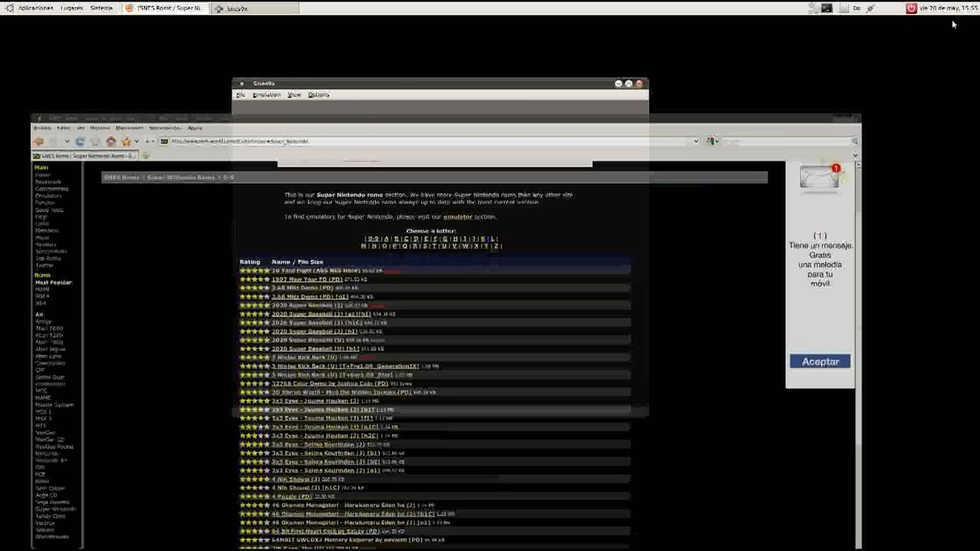Open NeoGeo Pocket link in sidebar
The height and width of the screenshot is (551, 980).
click(54, 446)
